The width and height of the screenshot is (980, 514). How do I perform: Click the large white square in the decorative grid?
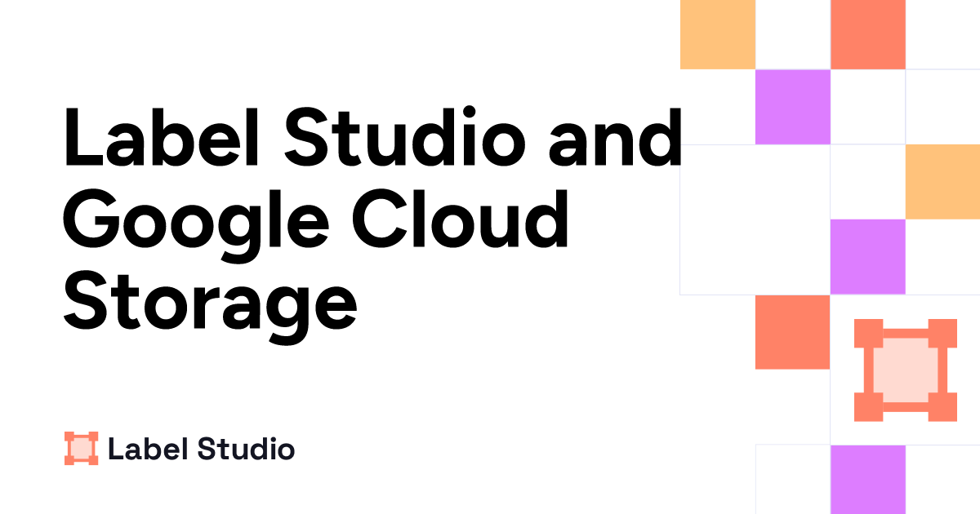pos(753,219)
